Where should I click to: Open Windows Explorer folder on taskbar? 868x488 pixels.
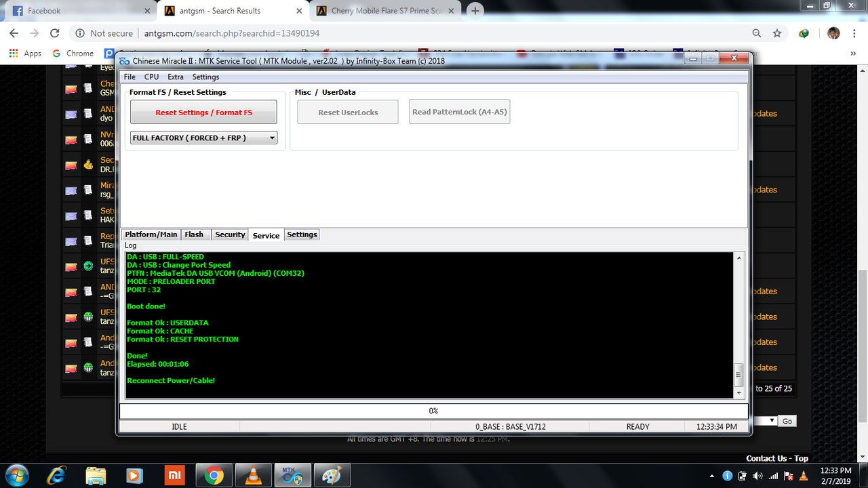(x=96, y=476)
